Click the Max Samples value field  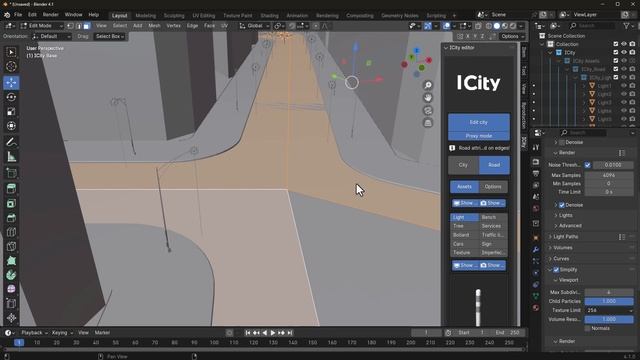tap(609, 175)
